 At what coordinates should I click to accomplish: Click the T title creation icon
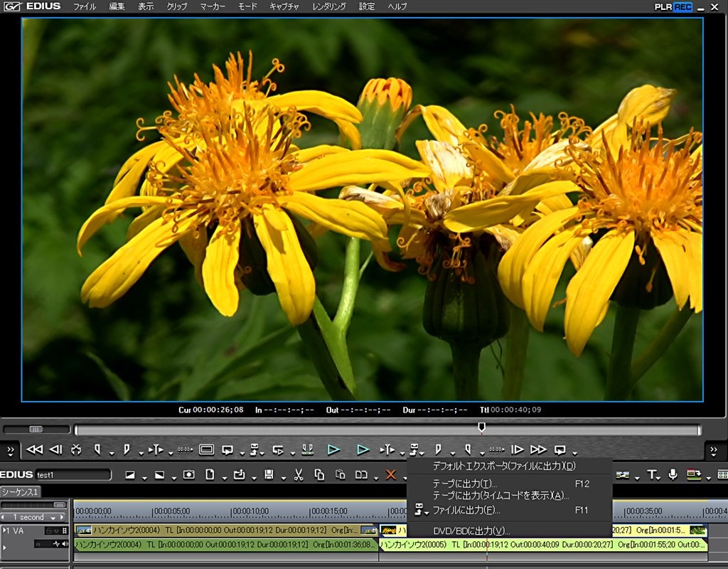651,474
